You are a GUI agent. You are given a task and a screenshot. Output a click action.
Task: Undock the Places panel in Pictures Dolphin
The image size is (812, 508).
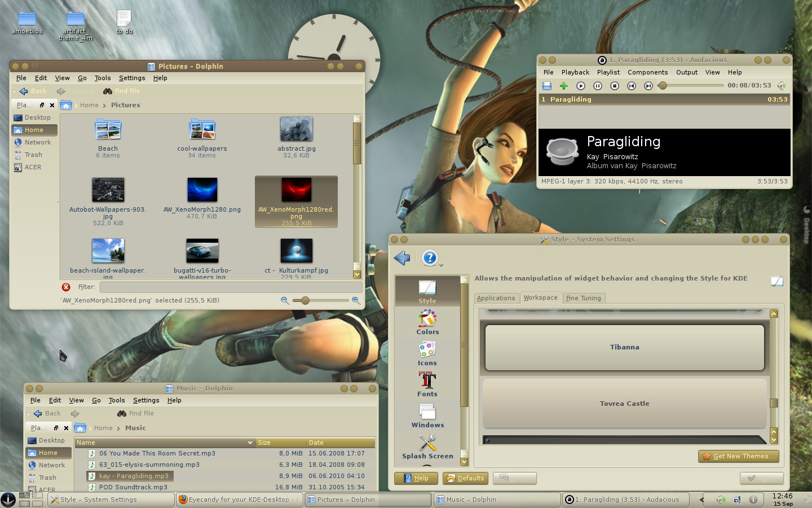point(42,105)
